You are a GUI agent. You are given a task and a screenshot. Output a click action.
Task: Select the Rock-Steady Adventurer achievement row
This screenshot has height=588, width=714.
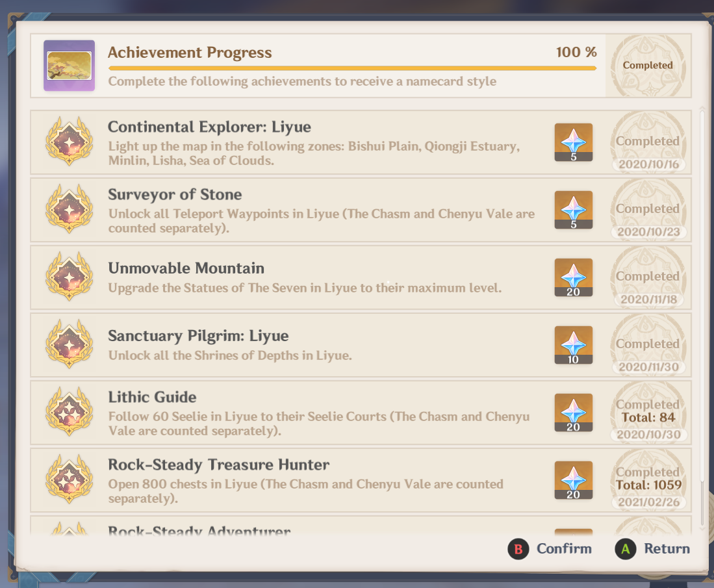click(361, 525)
